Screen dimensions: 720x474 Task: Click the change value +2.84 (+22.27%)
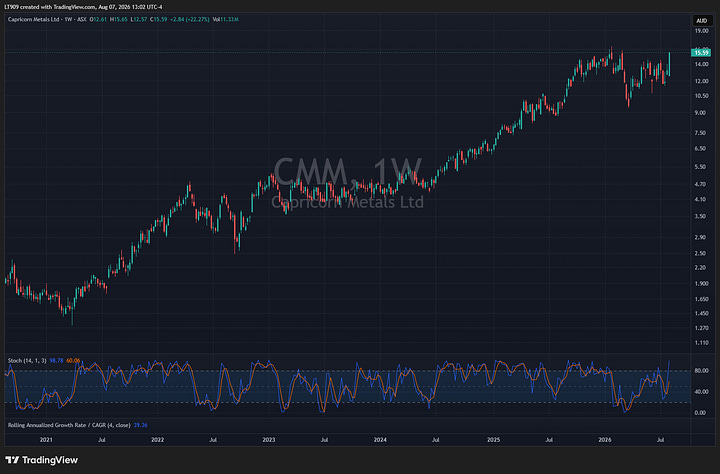point(190,19)
